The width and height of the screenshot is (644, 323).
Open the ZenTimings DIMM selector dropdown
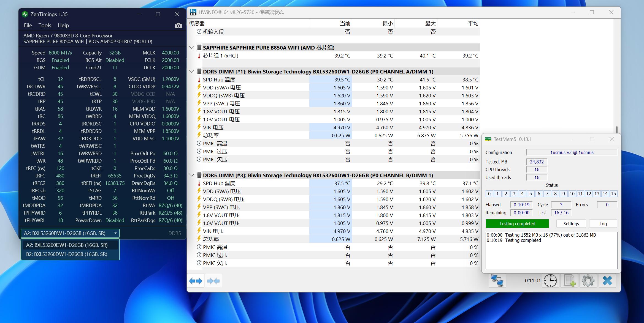tap(70, 233)
